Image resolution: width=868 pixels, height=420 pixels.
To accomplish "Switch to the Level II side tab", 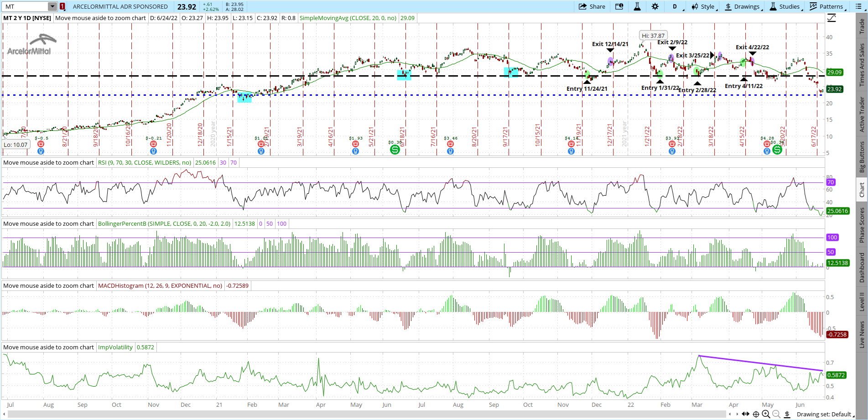I will point(862,302).
